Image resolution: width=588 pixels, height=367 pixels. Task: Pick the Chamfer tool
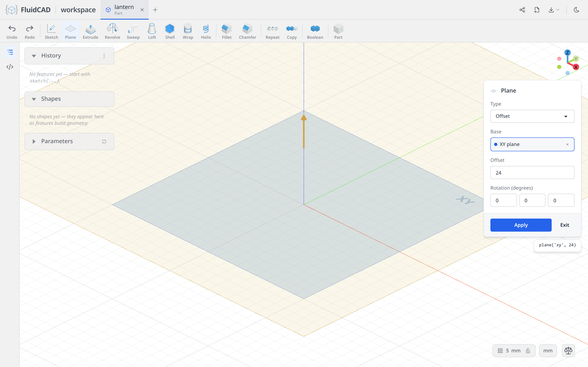[247, 31]
